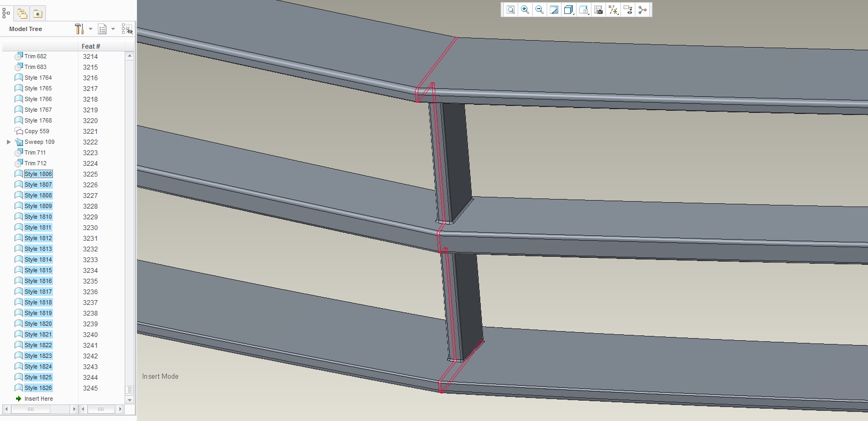Click the vertical scrollbar thumb
Screen dimensions: 868x421
(x=129, y=390)
